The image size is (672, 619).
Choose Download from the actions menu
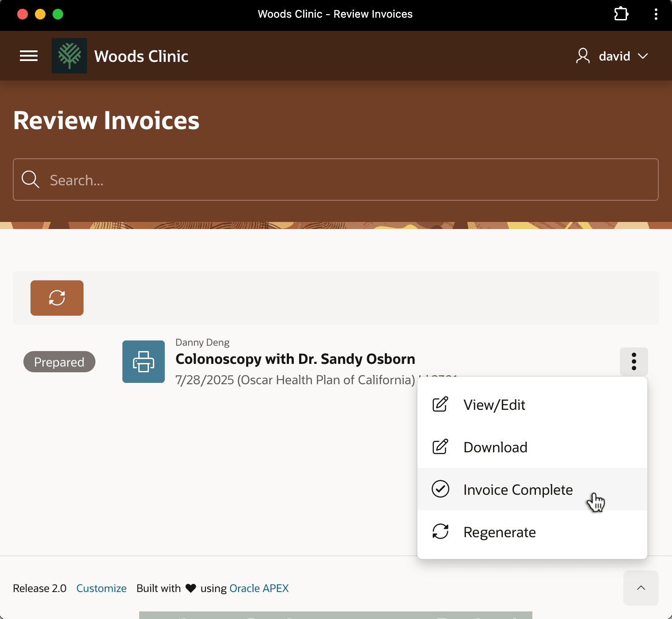532,447
